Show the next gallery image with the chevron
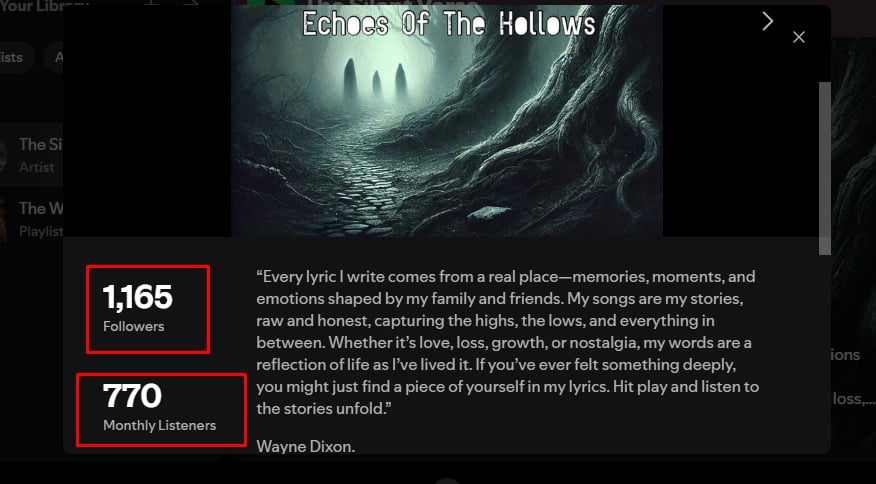Viewport: 876px width, 484px height. coord(768,21)
